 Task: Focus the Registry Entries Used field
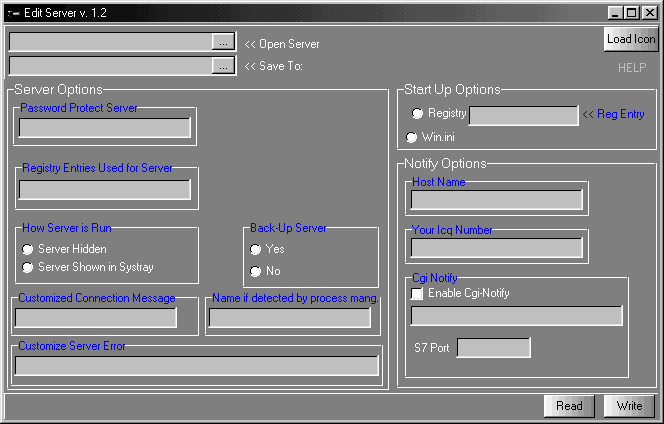pyautogui.click(x=105, y=190)
